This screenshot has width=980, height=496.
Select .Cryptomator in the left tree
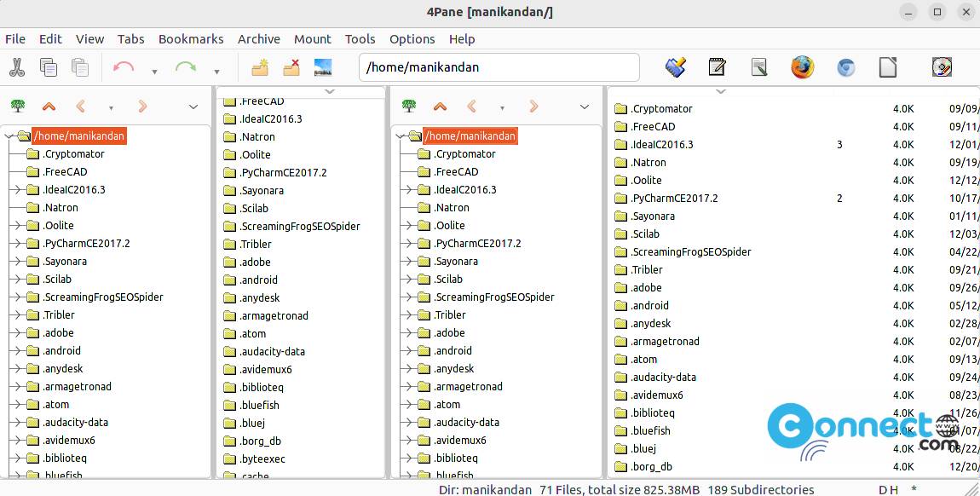(73, 154)
